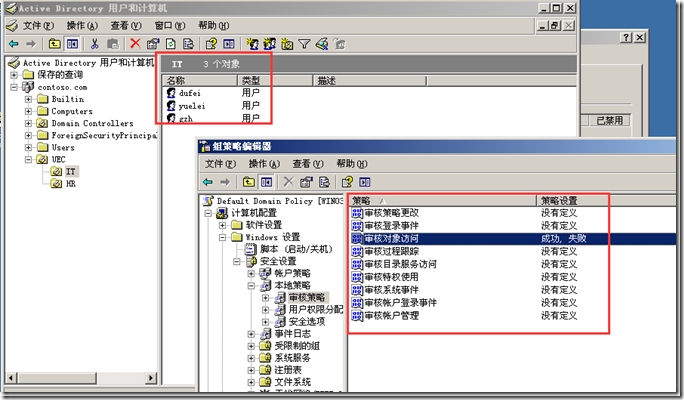The width and height of the screenshot is (684, 400).
Task: Select 脚本 (启动/关机) tree item
Action: coord(296,249)
